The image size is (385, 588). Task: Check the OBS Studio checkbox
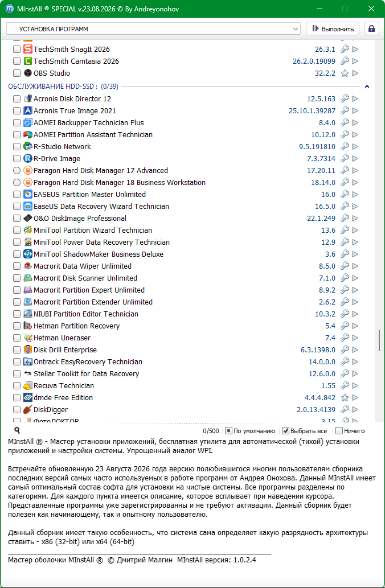tap(17, 73)
